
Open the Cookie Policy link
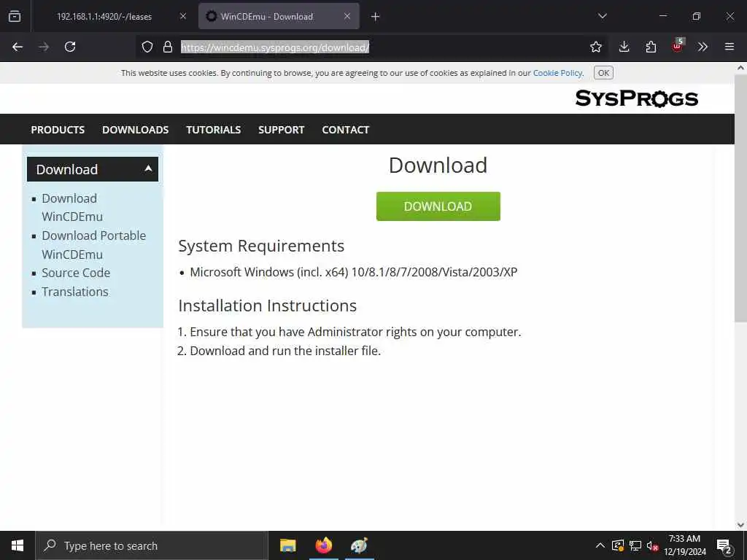[557, 73]
